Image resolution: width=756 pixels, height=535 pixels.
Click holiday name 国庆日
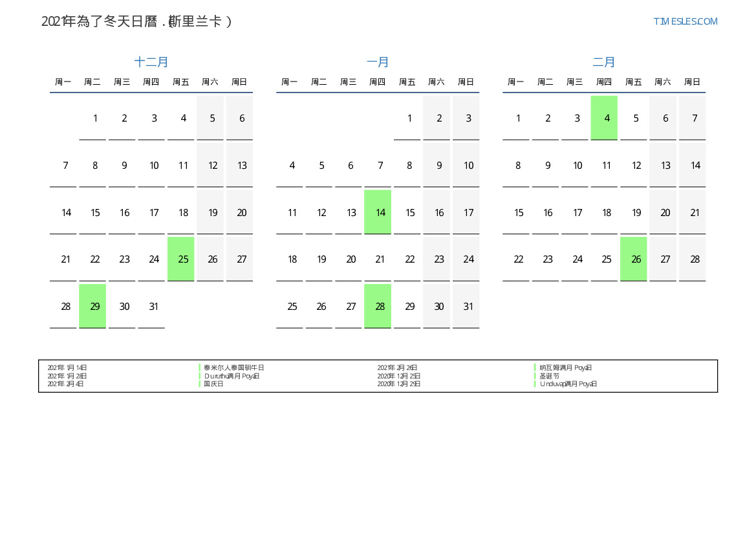[x=213, y=384]
